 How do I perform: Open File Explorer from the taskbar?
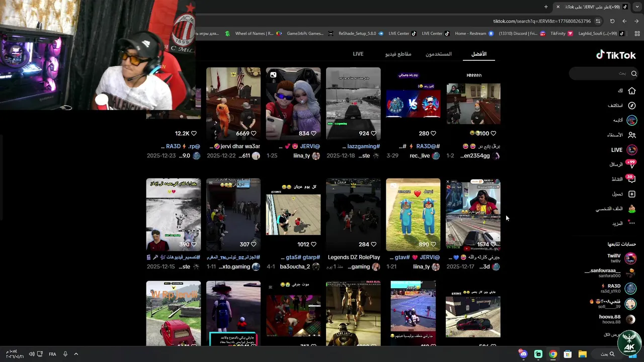tap(582, 354)
